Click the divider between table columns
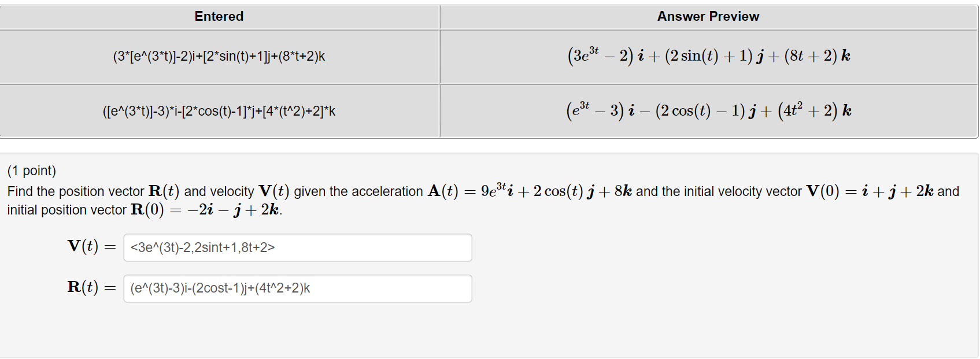This screenshot has height=359, width=980. point(440,69)
